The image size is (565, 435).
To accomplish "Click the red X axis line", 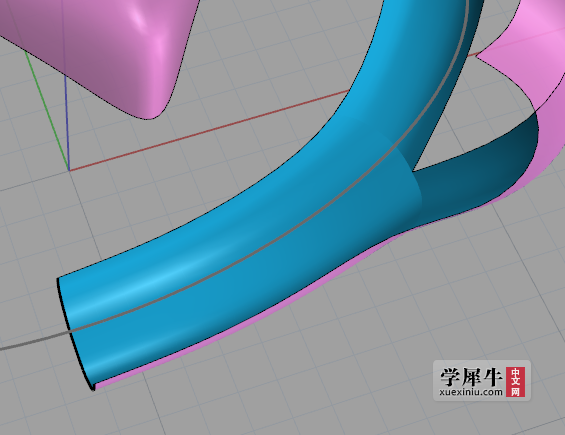I will pyautogui.click(x=209, y=130).
